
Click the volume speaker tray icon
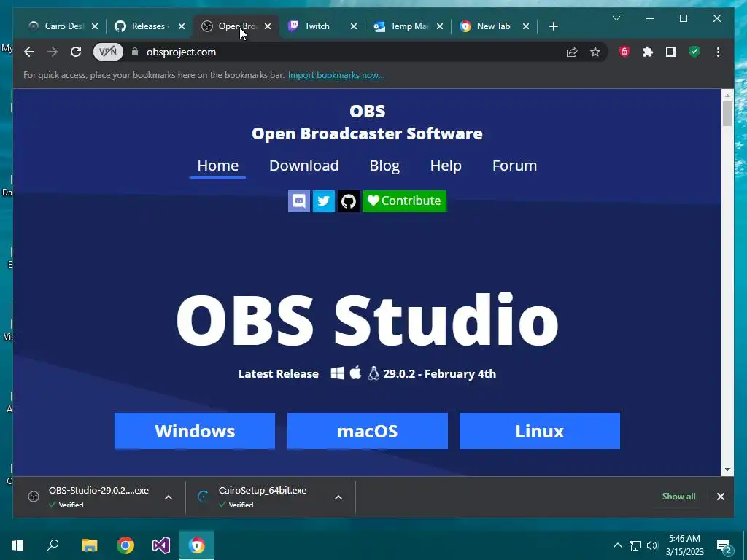[x=652, y=545]
